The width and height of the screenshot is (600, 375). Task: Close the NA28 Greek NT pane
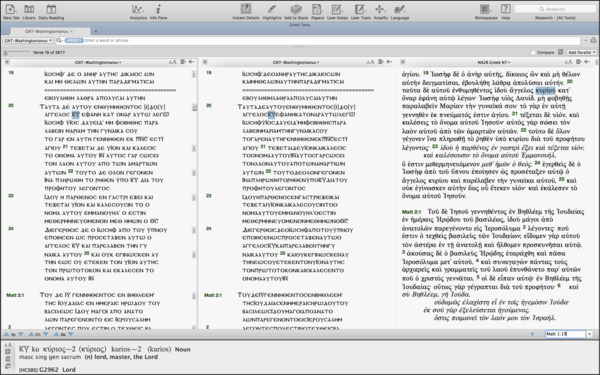[403, 62]
